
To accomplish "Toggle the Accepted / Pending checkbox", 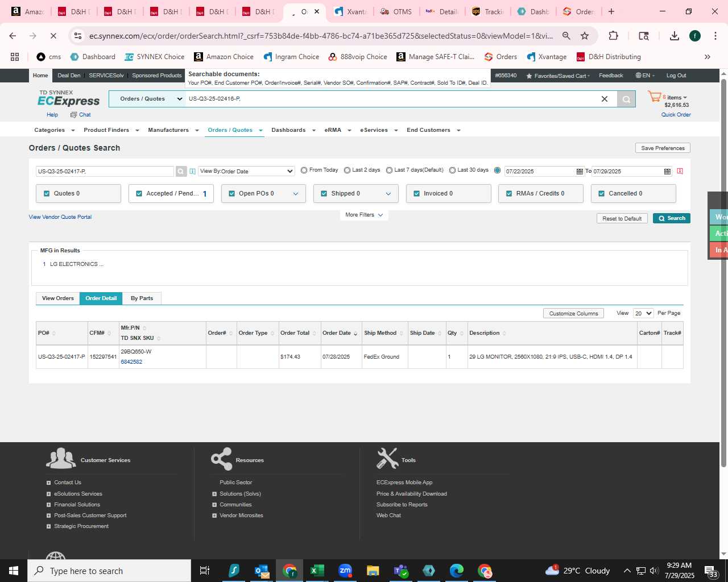I will [139, 194].
